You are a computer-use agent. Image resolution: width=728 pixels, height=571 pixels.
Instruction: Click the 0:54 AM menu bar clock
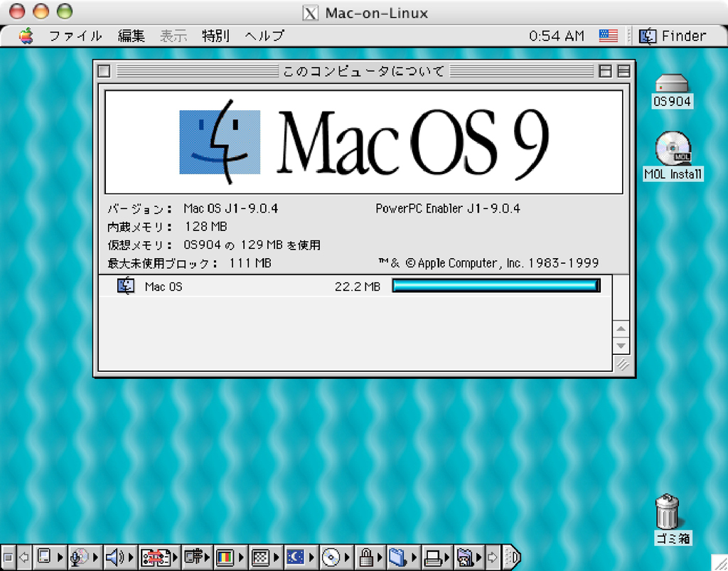(x=556, y=36)
